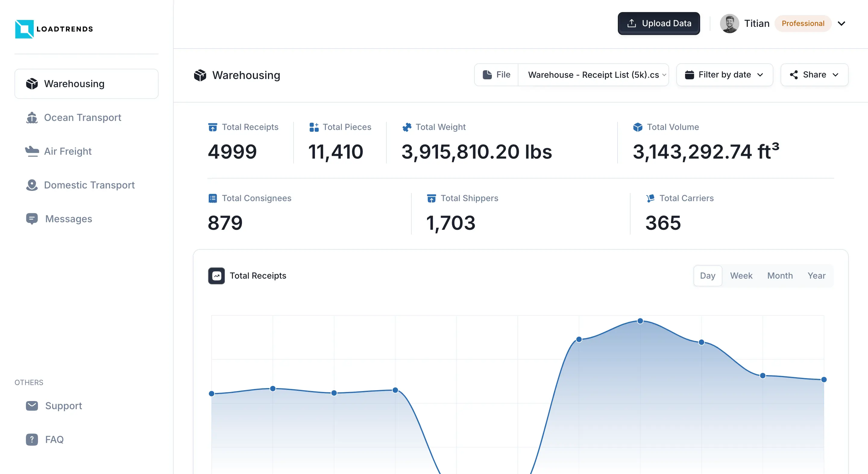Click the Ocean Transport ship icon
The height and width of the screenshot is (474, 868).
coord(32,118)
